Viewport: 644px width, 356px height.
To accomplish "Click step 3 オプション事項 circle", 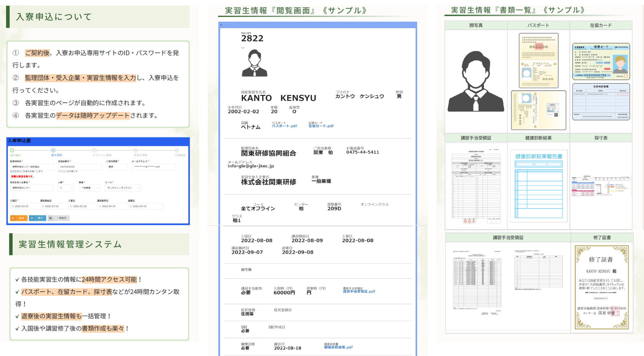I will [x=94, y=150].
